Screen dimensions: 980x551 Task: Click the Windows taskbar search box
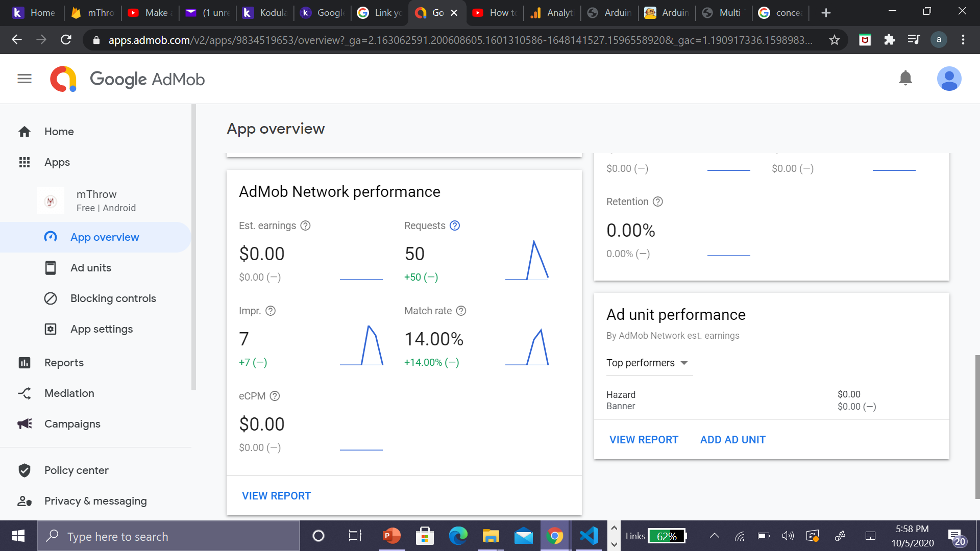click(x=168, y=536)
